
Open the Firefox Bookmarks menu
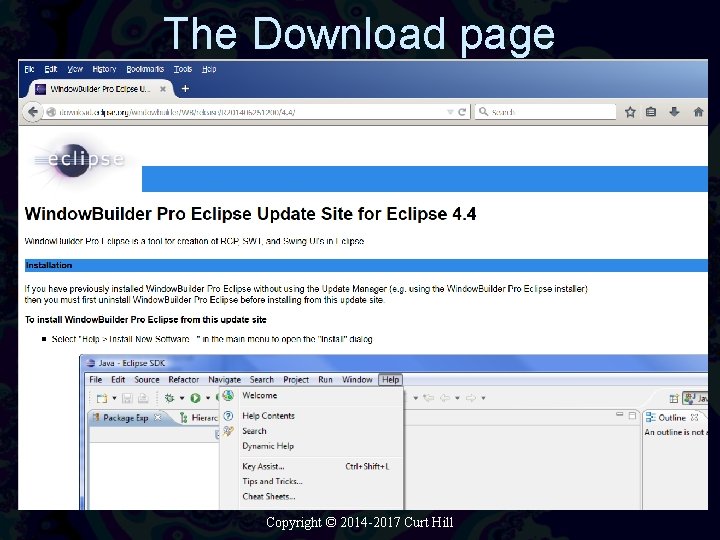(x=145, y=69)
